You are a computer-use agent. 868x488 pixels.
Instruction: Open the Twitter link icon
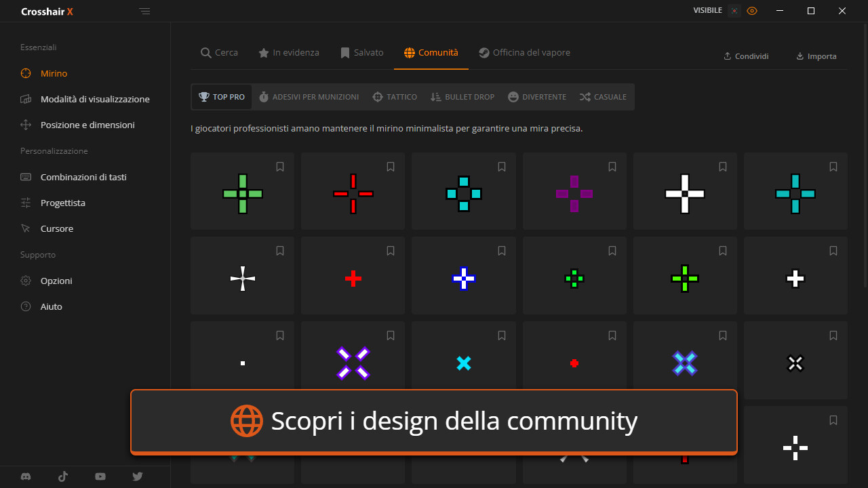[x=138, y=476]
